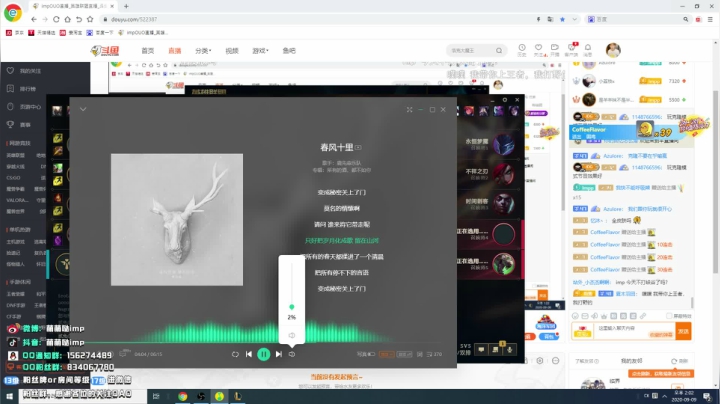Toggle the 屏蔽特效 checkbox
The width and height of the screenshot is (720, 404).
(669, 316)
